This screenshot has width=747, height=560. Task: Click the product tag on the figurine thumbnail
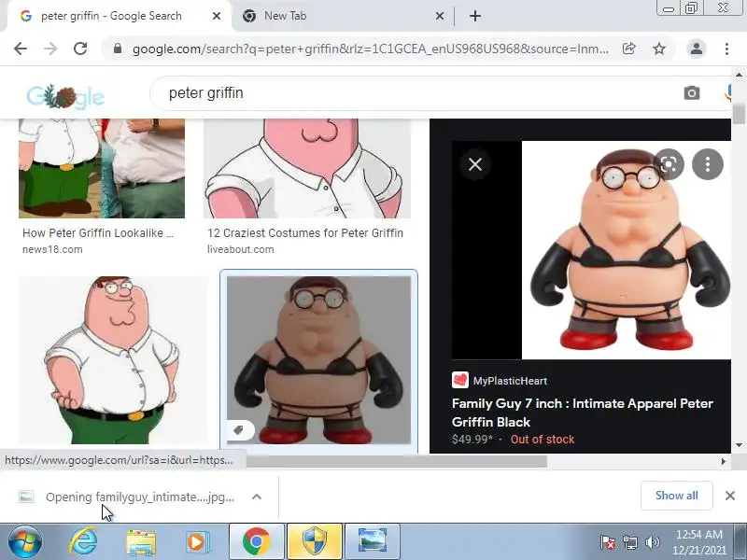pos(240,430)
